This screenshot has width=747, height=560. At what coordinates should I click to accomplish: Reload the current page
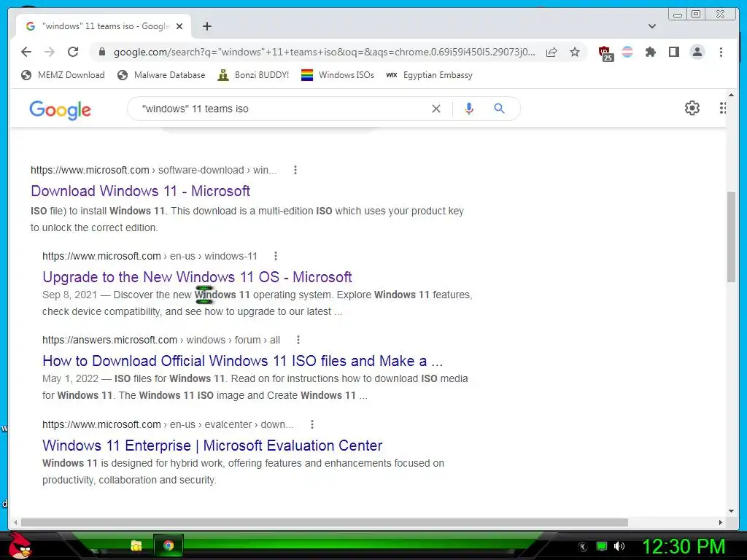click(x=73, y=52)
